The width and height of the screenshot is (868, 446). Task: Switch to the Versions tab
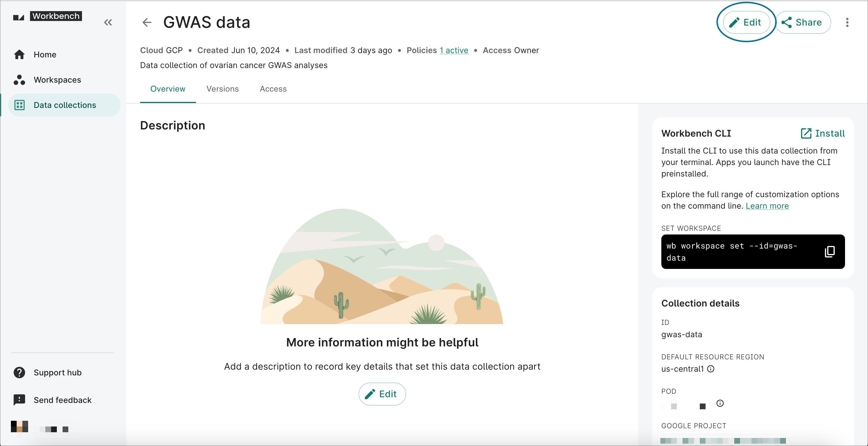[x=222, y=89]
